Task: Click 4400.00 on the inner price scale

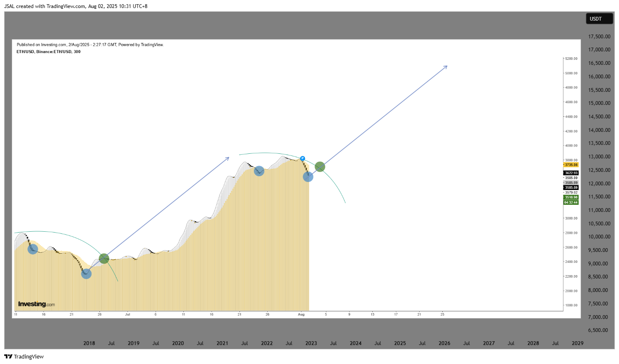Action: (571, 117)
